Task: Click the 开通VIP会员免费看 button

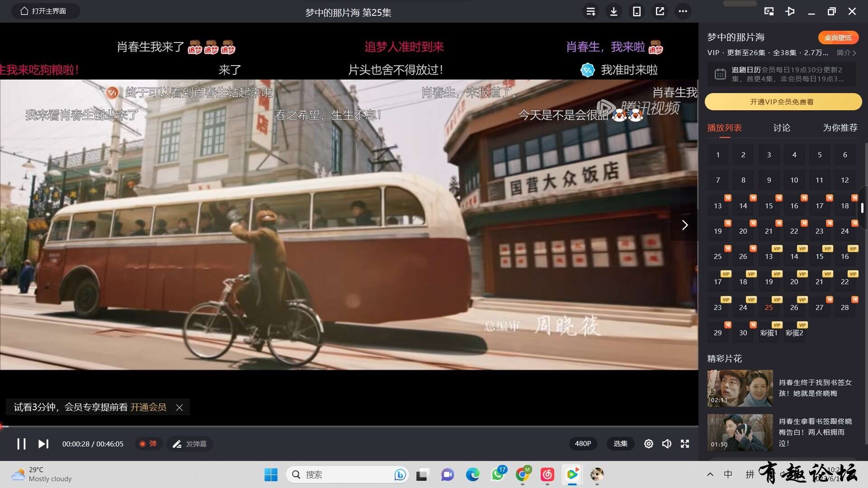Action: click(783, 102)
